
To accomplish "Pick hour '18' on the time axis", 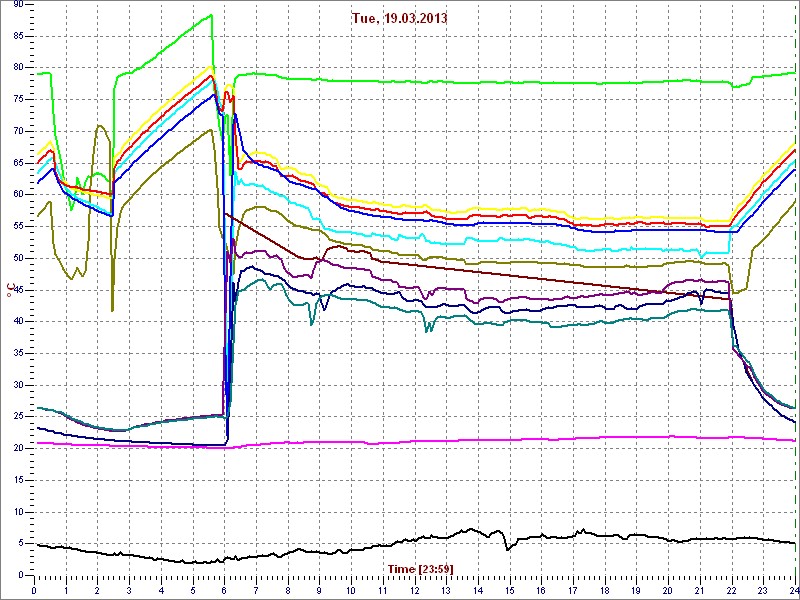I will [605, 591].
